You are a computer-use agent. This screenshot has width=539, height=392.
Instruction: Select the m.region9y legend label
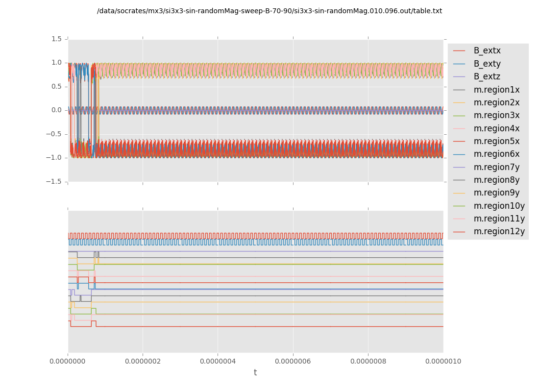(x=496, y=193)
